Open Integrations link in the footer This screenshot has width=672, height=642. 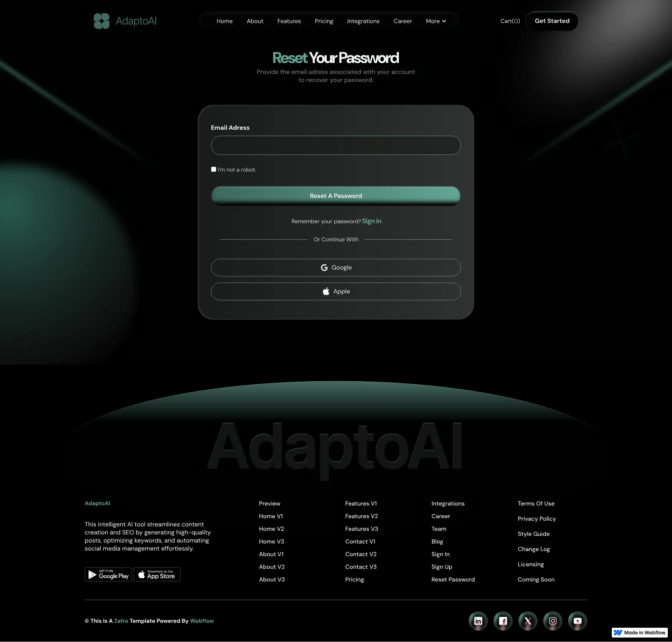448,503
